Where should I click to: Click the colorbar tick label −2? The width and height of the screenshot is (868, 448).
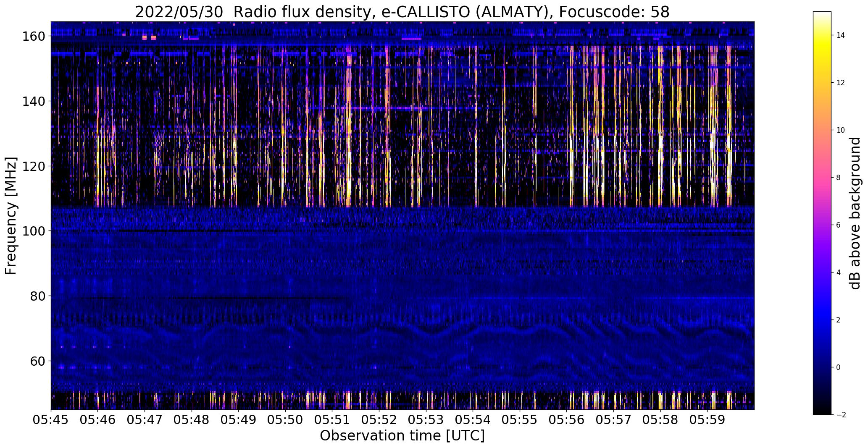click(x=841, y=415)
